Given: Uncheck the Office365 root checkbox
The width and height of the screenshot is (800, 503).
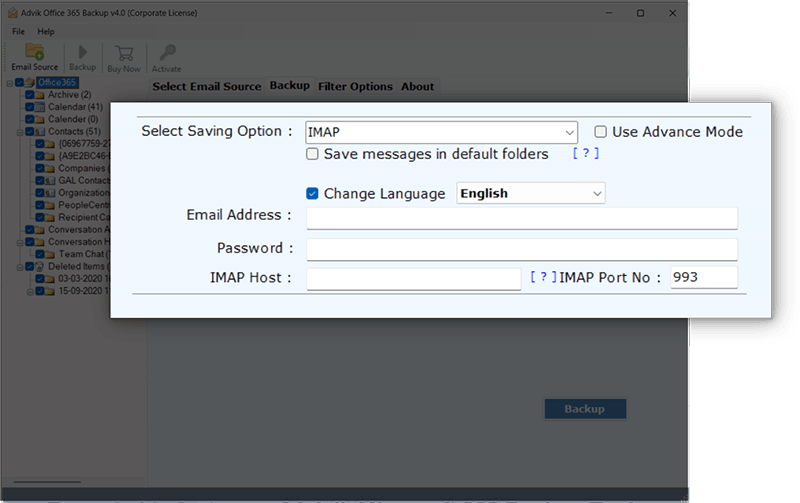Looking at the screenshot, I should [x=19, y=82].
